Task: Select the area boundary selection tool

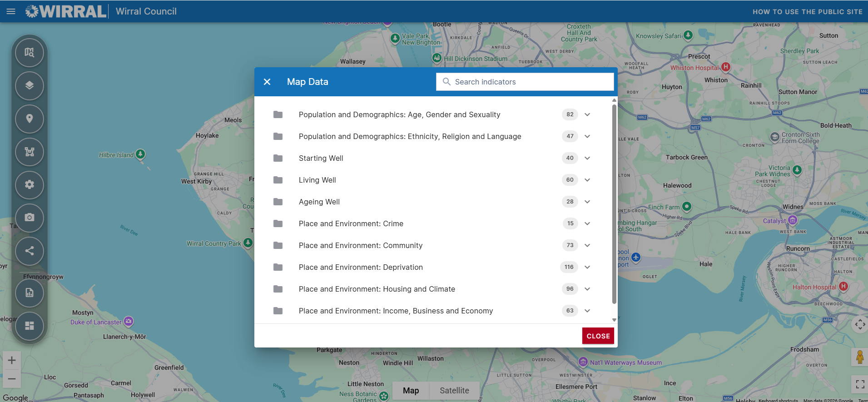Action: click(x=30, y=152)
